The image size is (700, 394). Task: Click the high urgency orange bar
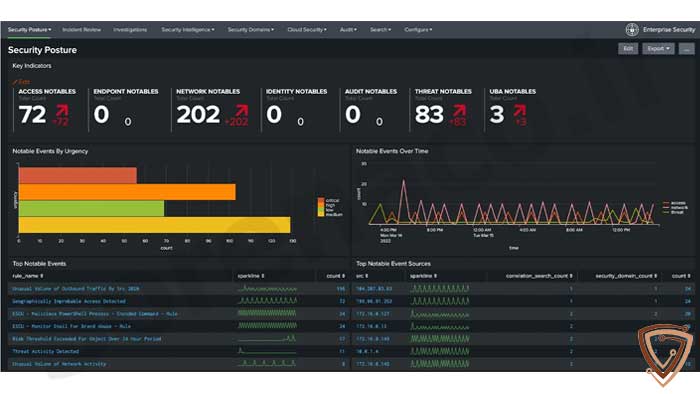click(x=127, y=192)
